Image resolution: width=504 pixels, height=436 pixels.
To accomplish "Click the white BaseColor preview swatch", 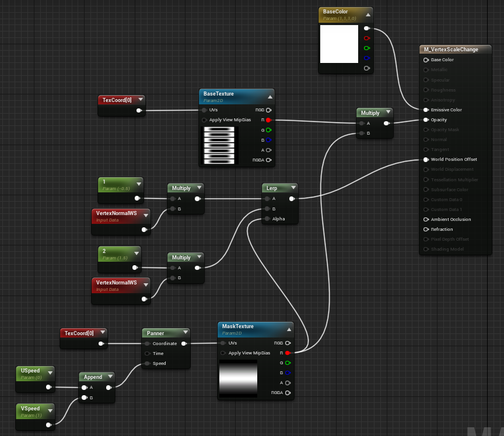I will (339, 44).
